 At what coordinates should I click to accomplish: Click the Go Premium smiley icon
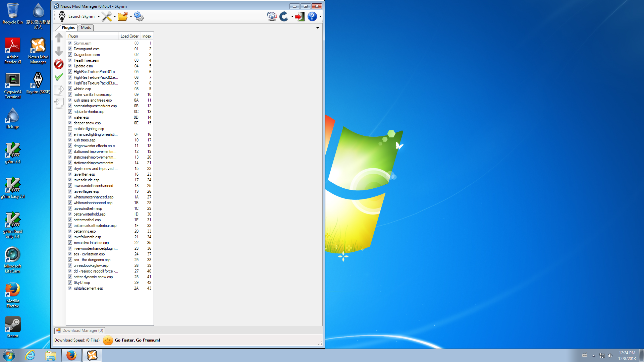pos(108,340)
